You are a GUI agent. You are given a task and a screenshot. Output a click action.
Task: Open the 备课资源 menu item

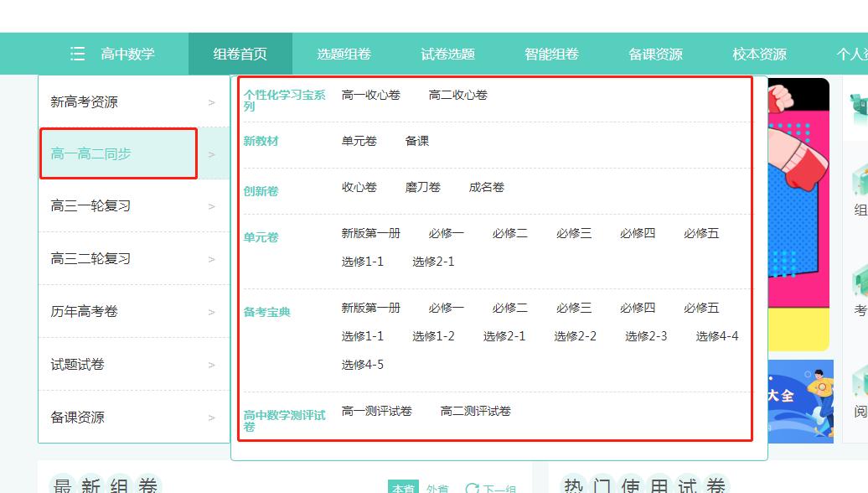[x=657, y=54]
